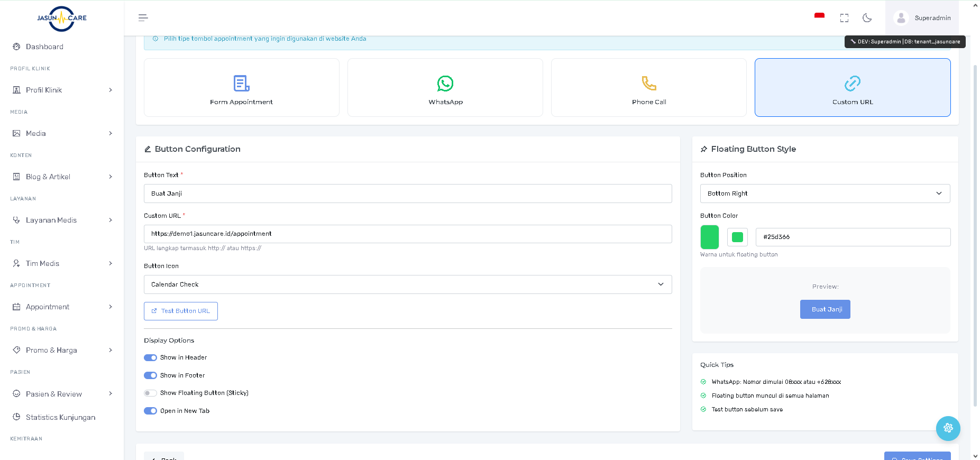Expand Profil Klinik sidebar menu
The height and width of the screenshot is (460, 980).
[62, 90]
